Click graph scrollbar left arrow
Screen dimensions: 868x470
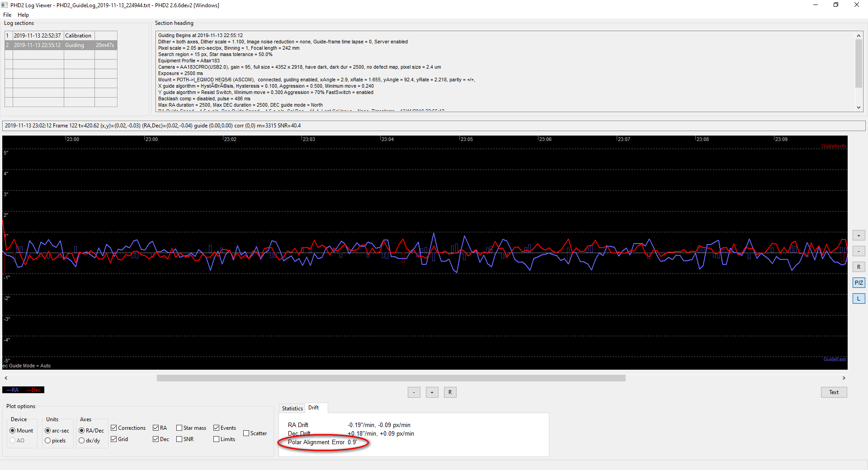pos(6,378)
